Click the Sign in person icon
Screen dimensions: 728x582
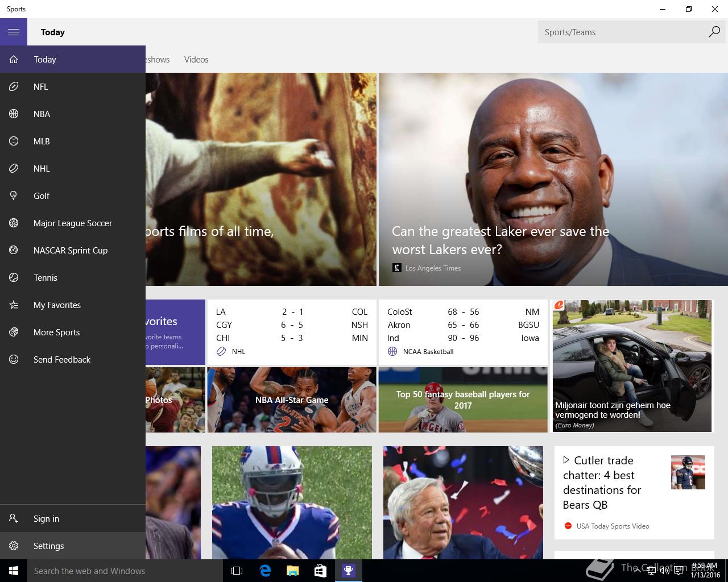tap(14, 518)
